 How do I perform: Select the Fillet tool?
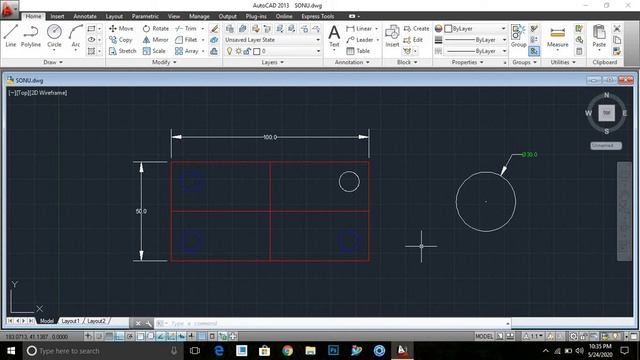pyautogui.click(x=186, y=40)
